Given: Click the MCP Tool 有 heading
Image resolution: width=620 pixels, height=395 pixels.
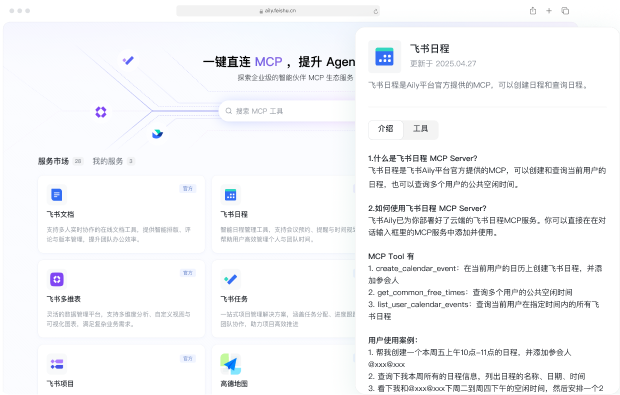Looking at the screenshot, I should (391, 256).
